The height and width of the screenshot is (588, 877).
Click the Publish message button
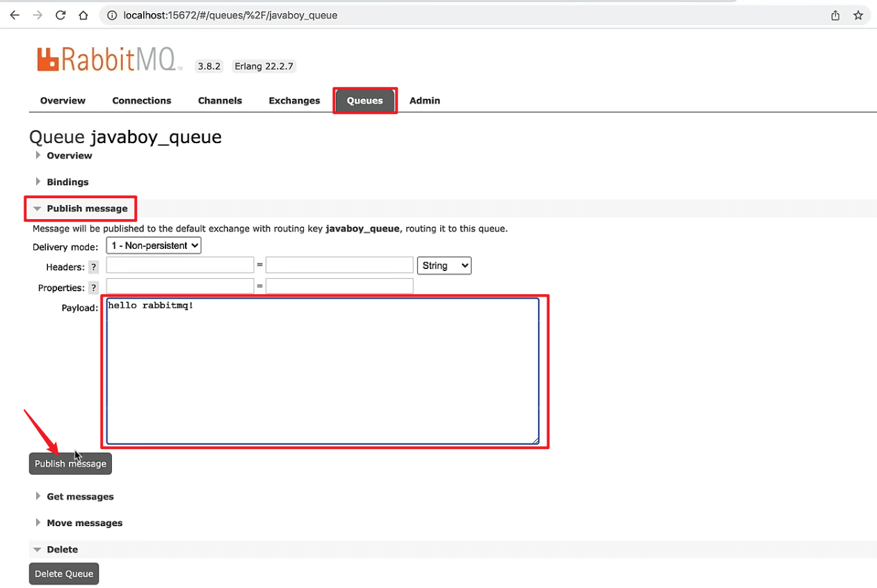click(x=70, y=464)
